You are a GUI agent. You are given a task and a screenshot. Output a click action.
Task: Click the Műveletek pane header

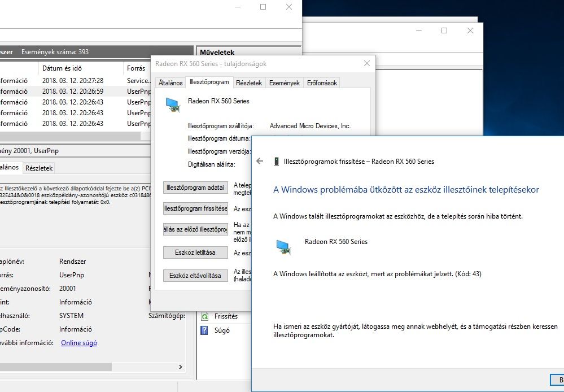pos(248,52)
